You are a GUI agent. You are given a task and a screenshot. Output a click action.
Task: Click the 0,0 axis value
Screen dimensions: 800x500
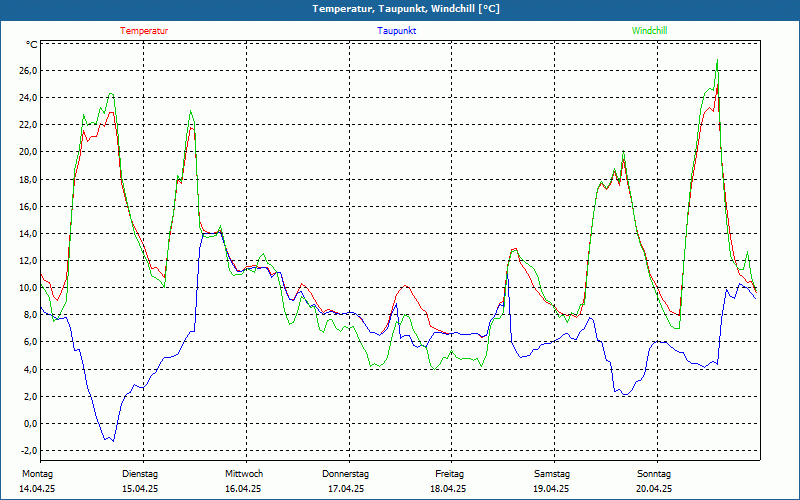coord(30,423)
